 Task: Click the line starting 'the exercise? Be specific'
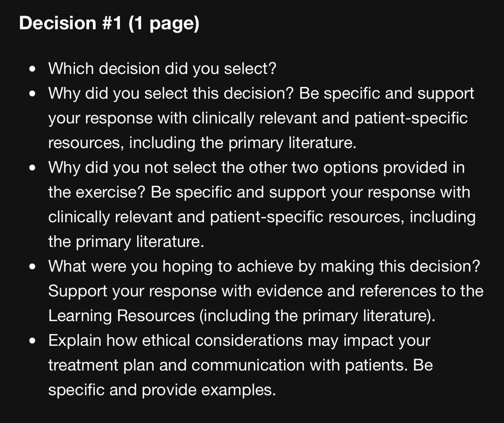tap(259, 192)
